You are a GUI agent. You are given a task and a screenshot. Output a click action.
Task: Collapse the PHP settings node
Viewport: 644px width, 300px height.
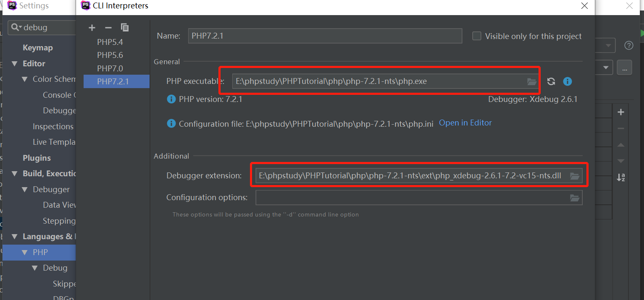(x=25, y=253)
